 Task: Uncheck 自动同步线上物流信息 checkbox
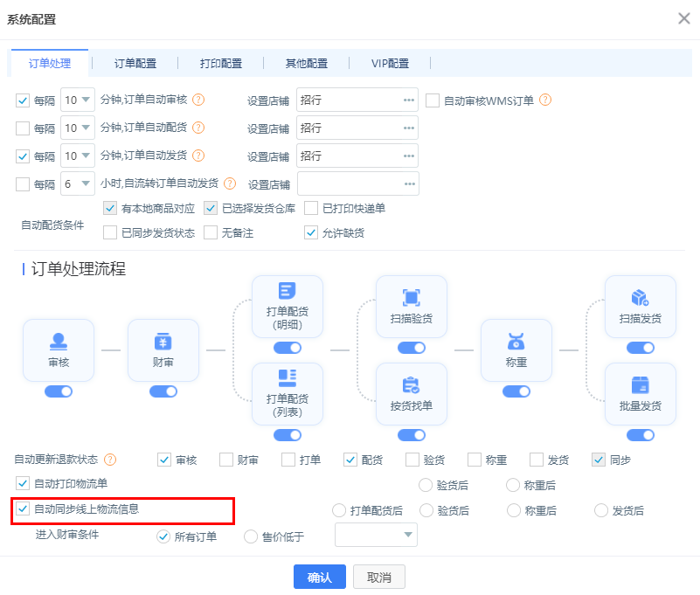pyautogui.click(x=23, y=509)
